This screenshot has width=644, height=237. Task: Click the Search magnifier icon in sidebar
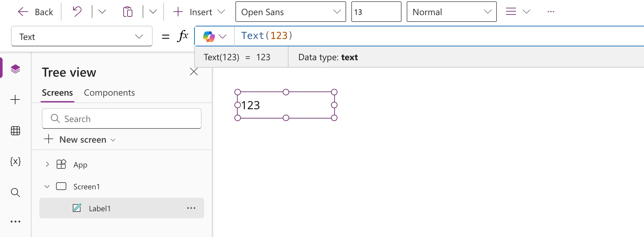coord(15,193)
